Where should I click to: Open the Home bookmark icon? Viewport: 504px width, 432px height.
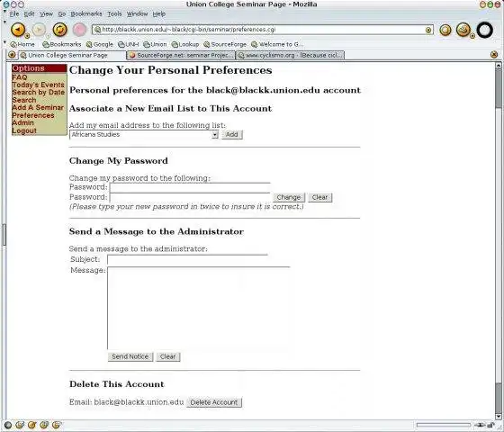click(x=22, y=44)
